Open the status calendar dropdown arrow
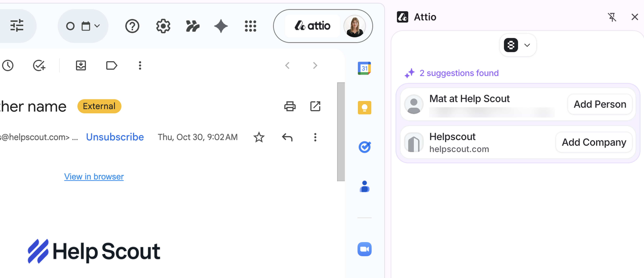The image size is (644, 278). pos(97,26)
